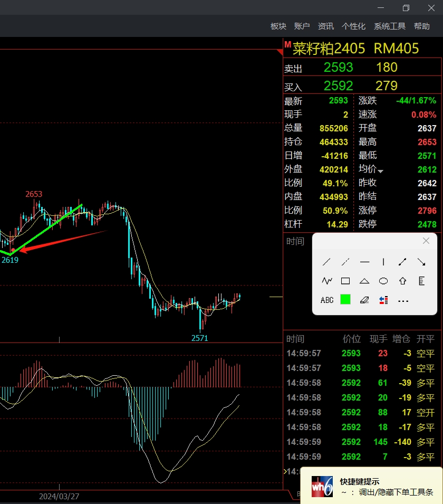Expand more drawing tools with ellipsis

click(x=403, y=300)
